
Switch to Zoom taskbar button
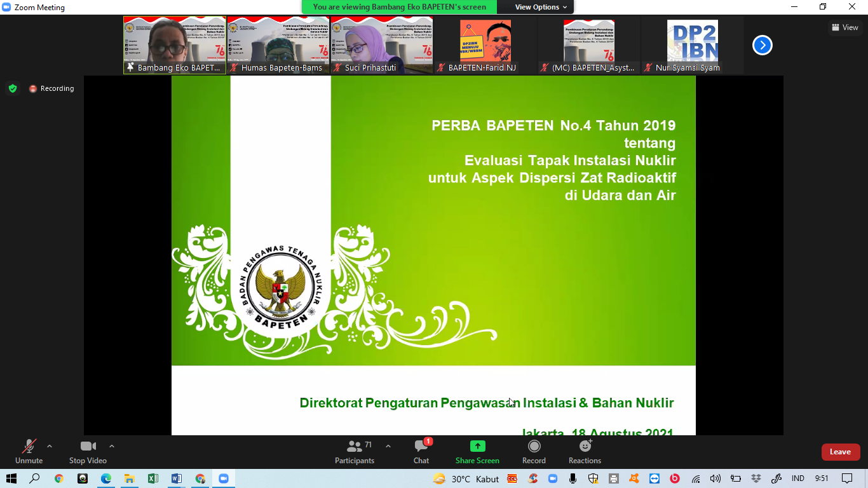coord(224,478)
